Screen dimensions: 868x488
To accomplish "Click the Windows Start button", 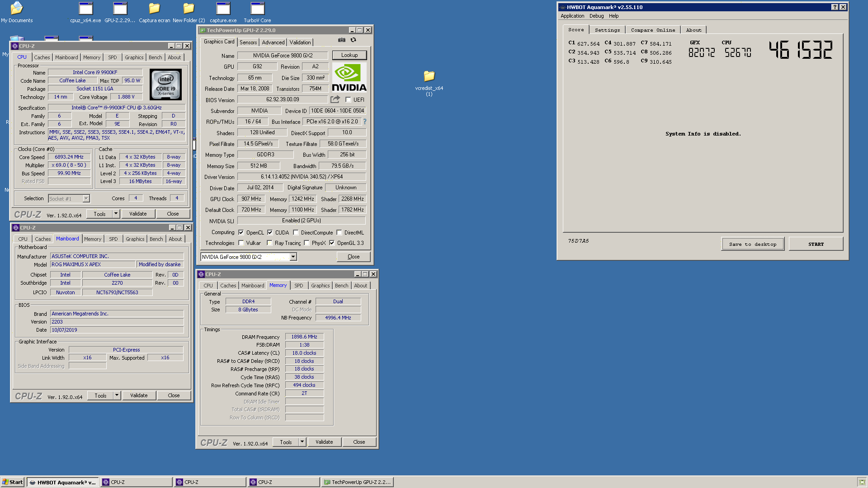I will point(12,482).
